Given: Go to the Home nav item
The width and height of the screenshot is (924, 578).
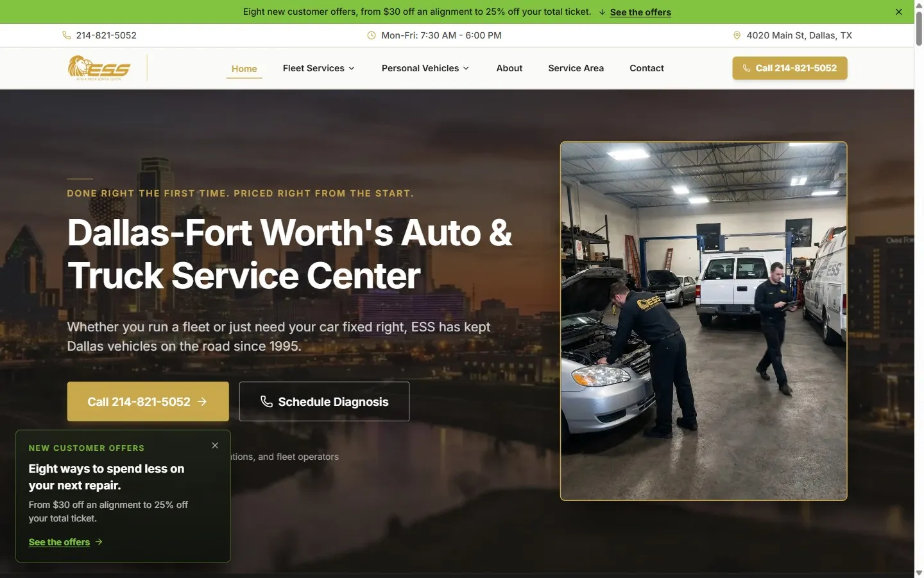Looking at the screenshot, I should [244, 68].
